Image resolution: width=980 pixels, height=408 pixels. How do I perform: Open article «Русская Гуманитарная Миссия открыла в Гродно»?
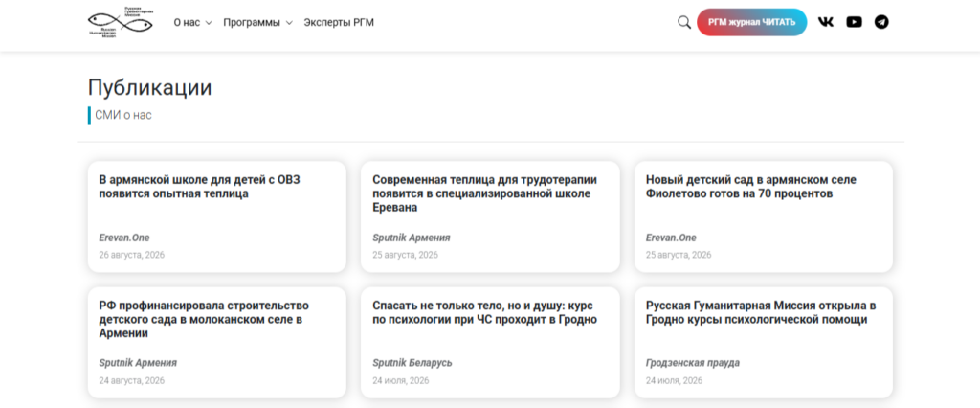pyautogui.click(x=761, y=312)
